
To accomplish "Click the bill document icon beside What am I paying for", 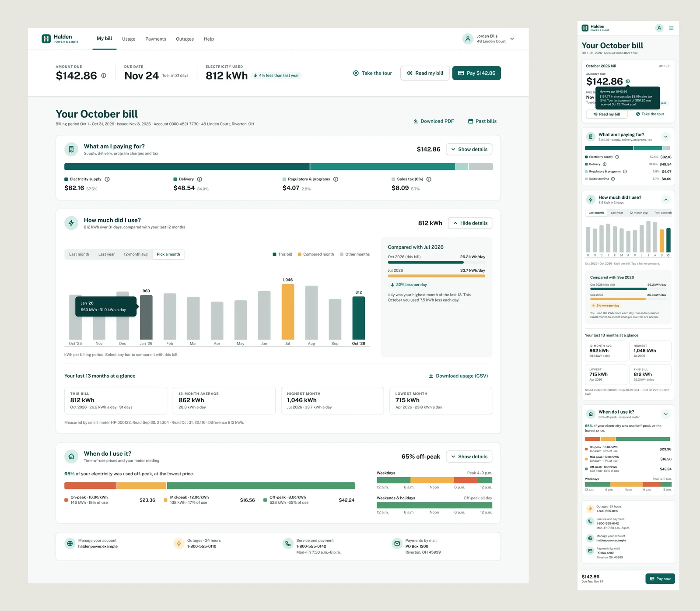I will [71, 149].
